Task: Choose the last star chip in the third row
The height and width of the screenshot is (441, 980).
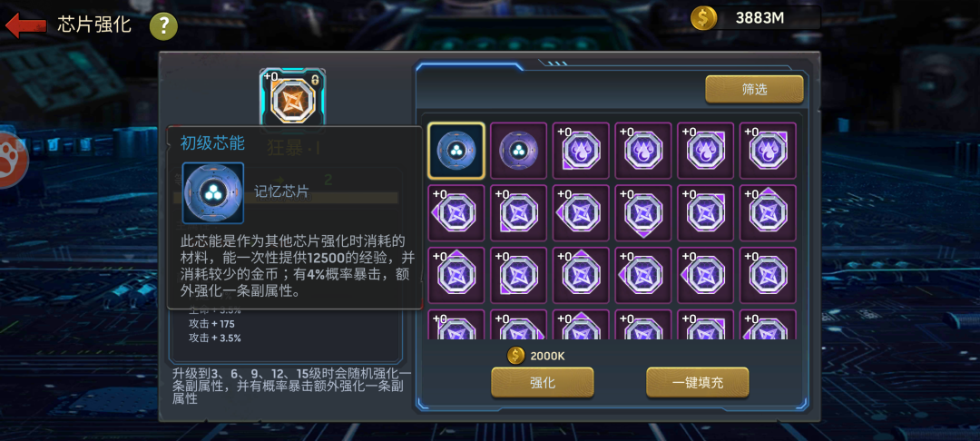Action: (x=769, y=276)
